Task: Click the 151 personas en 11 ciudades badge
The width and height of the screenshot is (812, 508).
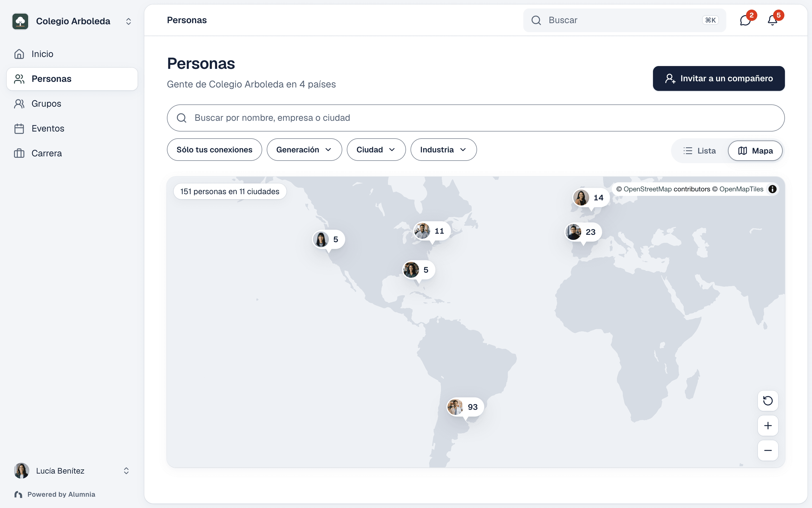Action: [230, 192]
